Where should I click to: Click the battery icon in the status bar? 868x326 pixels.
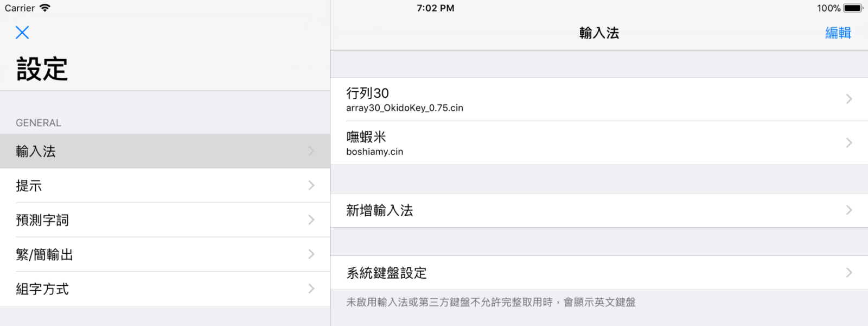coord(853,8)
